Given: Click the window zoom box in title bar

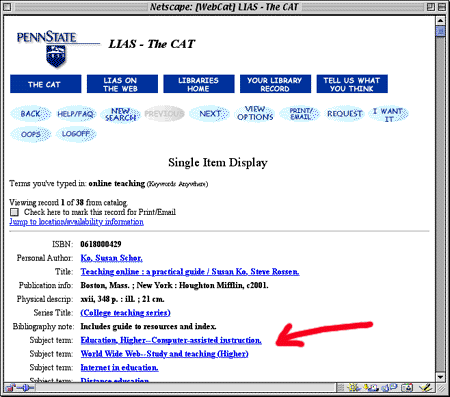Looking at the screenshot, I should (x=431, y=7).
